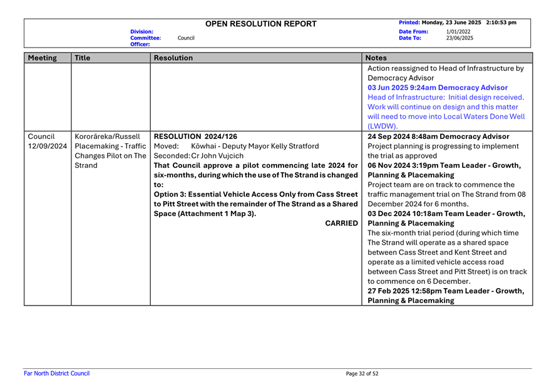Screen dimensions: 554x392
Task: Select 'Space (Attachment 1 Map 3).' text
Action: click(x=205, y=214)
